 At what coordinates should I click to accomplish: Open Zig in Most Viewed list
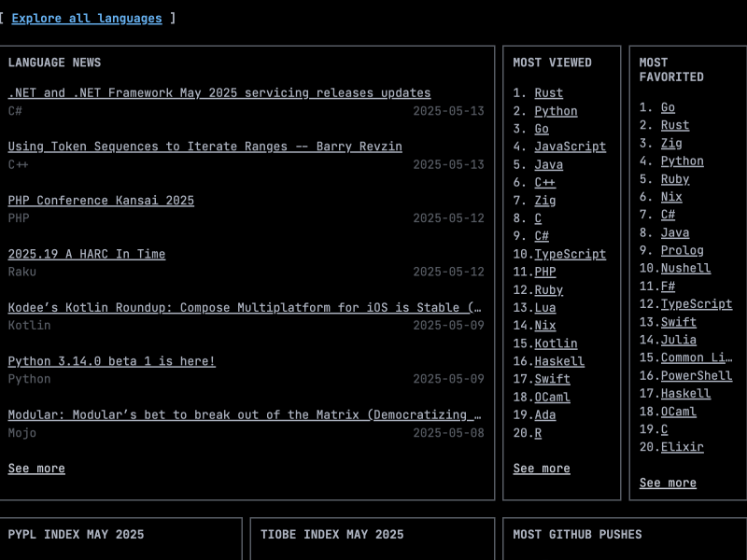pyautogui.click(x=545, y=201)
